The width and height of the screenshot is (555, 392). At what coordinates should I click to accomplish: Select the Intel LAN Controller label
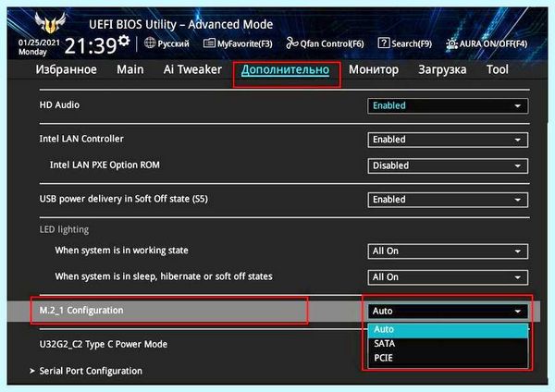tap(81, 139)
